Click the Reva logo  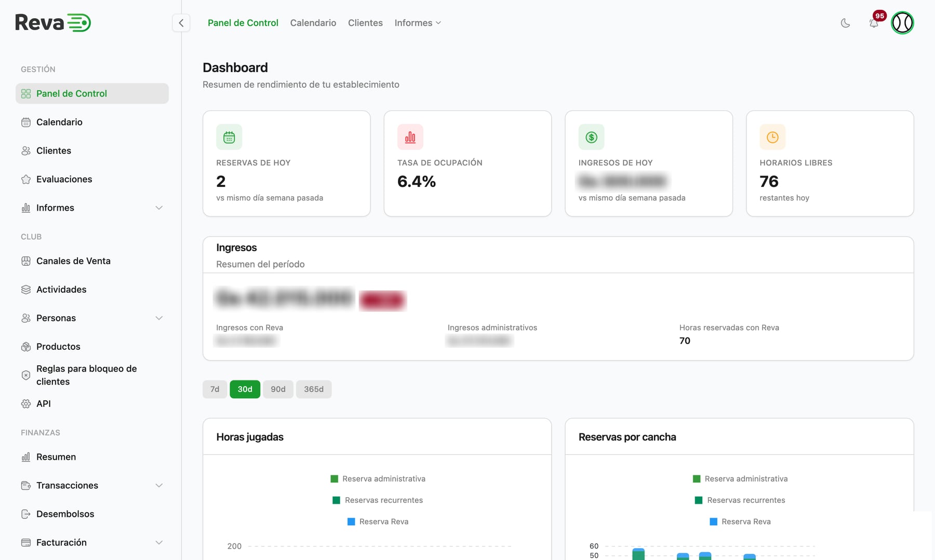pos(53,22)
